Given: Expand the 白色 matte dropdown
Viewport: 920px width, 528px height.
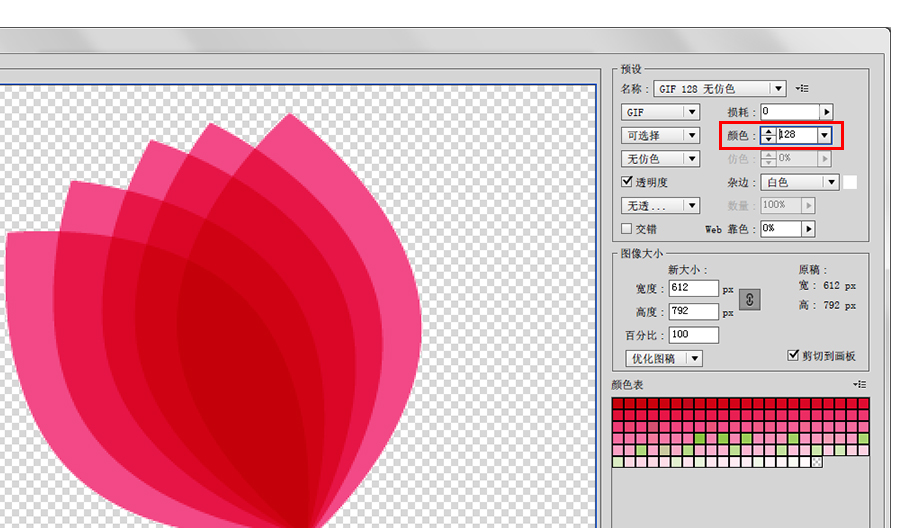Looking at the screenshot, I should pos(800,182).
